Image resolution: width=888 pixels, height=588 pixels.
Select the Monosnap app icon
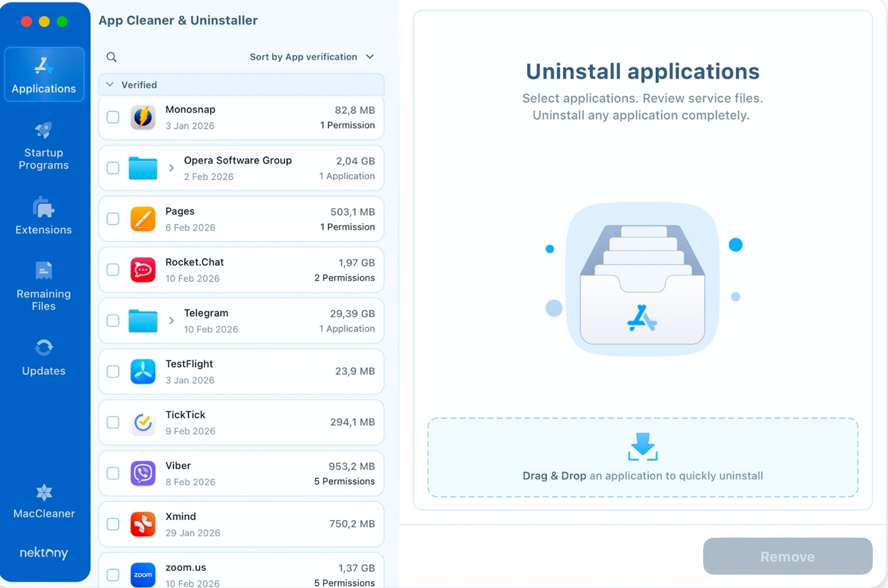pos(143,117)
